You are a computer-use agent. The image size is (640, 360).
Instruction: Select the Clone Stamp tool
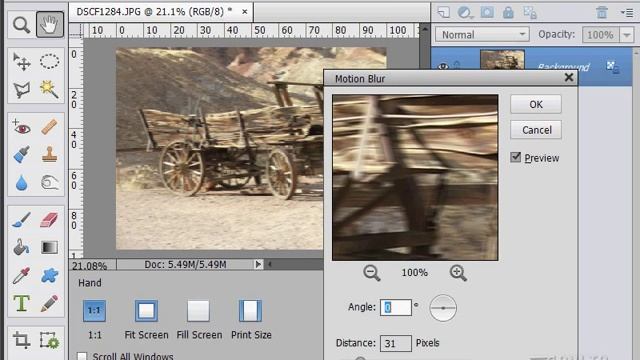click(49, 155)
